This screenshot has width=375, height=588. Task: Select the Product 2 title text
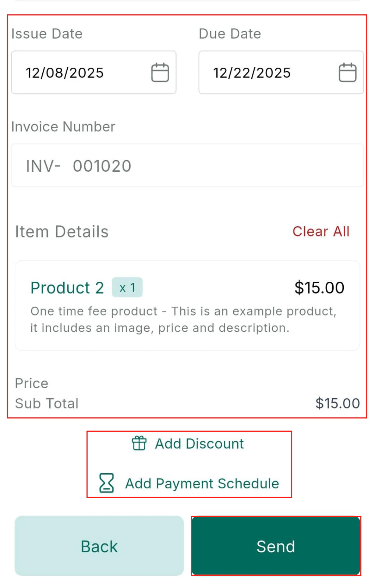click(67, 287)
